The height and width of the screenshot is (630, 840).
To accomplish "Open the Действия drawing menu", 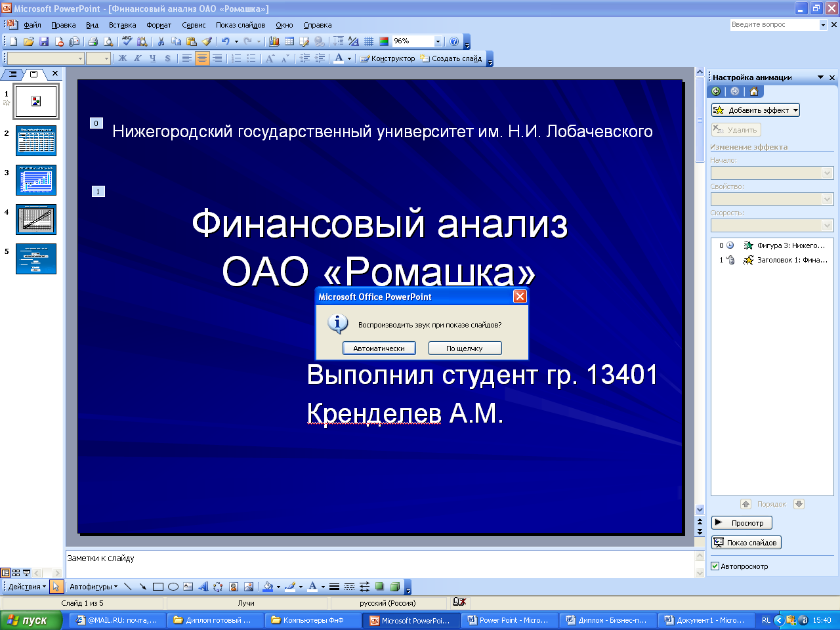I will (27, 587).
